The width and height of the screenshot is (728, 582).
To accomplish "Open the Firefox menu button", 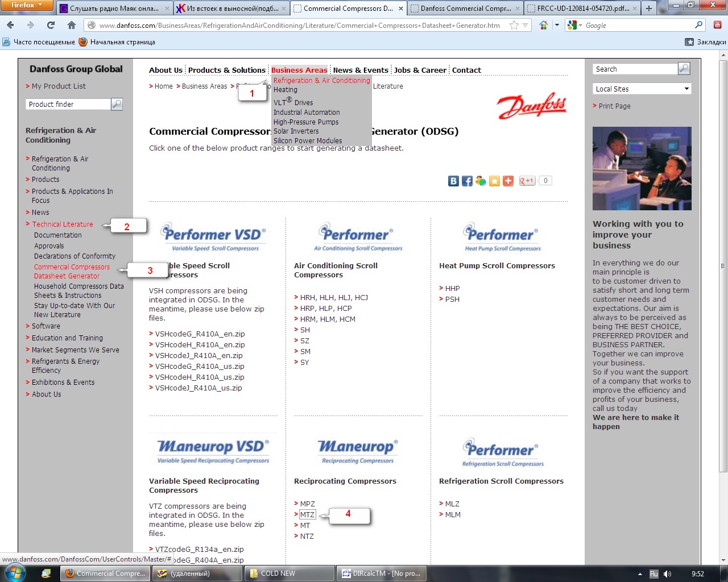I will point(26,5).
